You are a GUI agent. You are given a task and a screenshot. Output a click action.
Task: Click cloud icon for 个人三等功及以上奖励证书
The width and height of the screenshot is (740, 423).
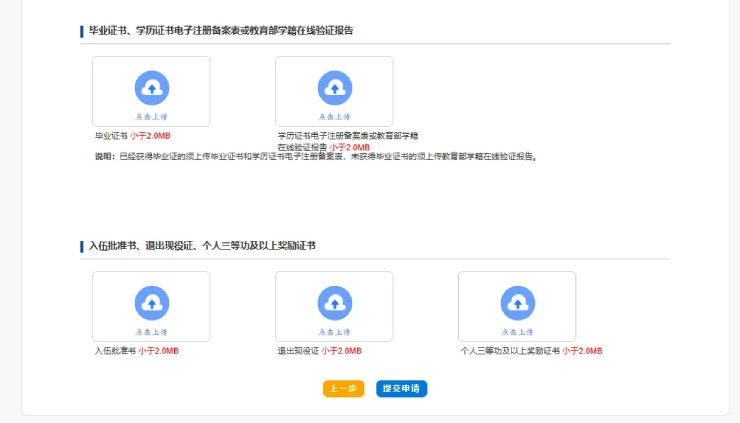pyautogui.click(x=517, y=302)
